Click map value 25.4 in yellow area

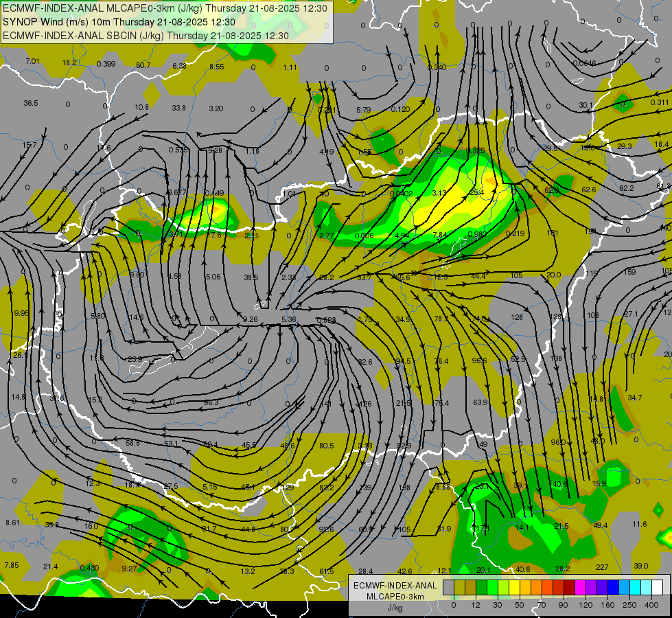(x=477, y=192)
